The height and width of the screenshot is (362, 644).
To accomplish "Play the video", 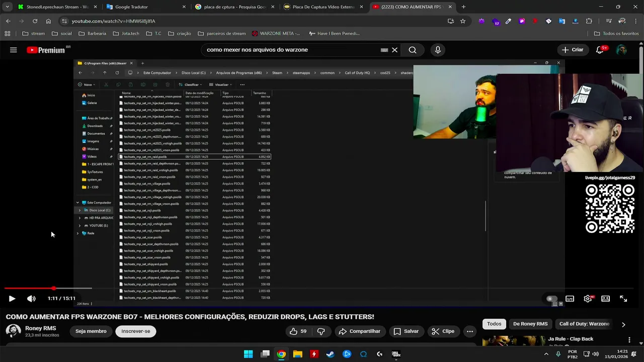I will coord(12,298).
